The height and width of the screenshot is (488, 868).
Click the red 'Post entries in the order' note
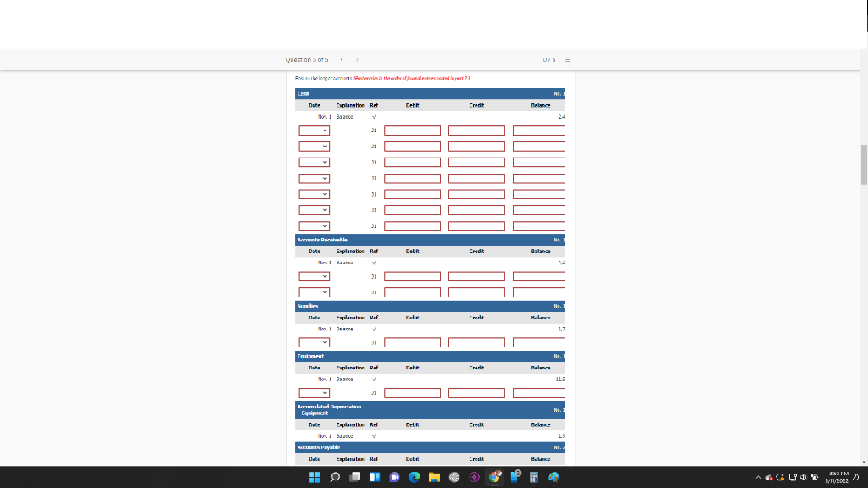(411, 79)
